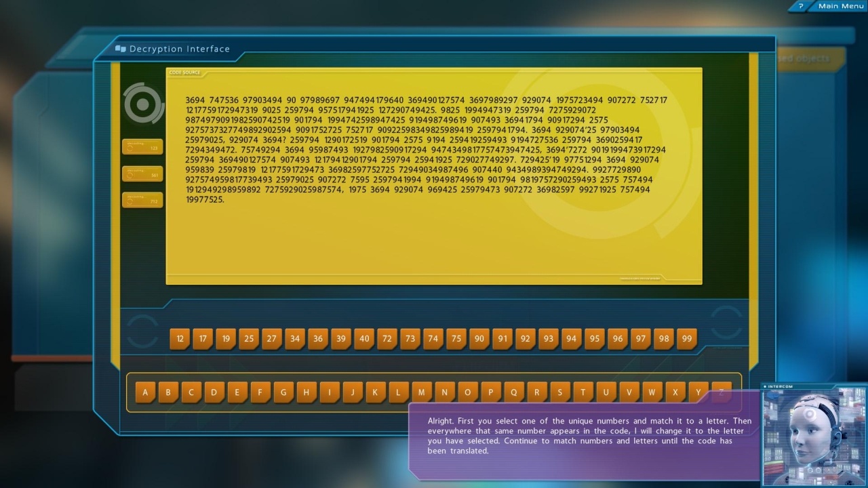The width and height of the screenshot is (868, 488).
Task: Click the Intercom android portrait
Action: click(x=813, y=437)
